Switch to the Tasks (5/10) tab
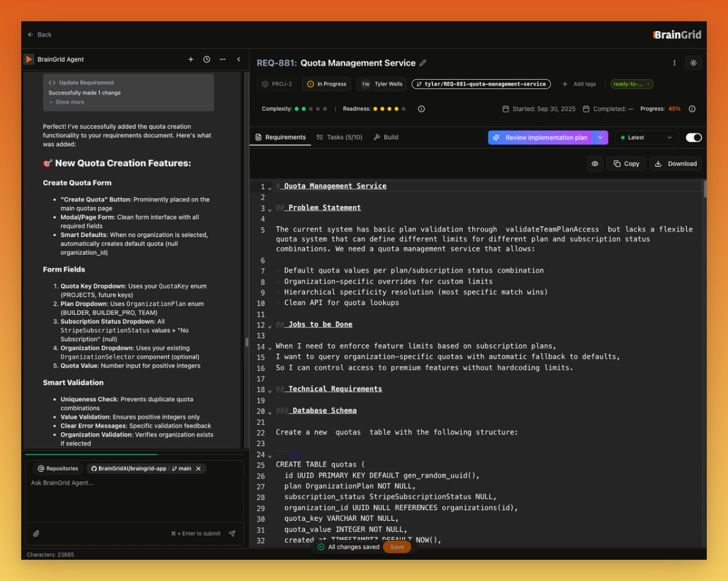The height and width of the screenshot is (581, 728). click(340, 137)
